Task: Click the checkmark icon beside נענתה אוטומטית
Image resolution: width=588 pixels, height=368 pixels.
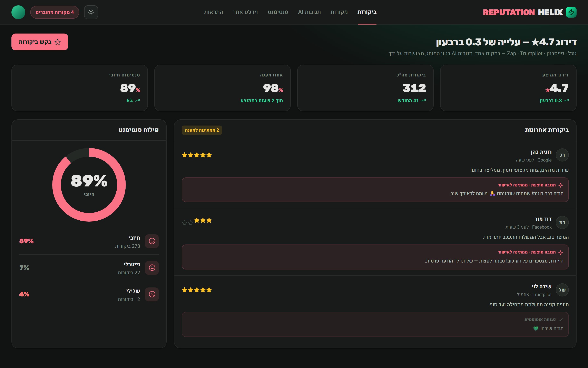Action: [561, 320]
